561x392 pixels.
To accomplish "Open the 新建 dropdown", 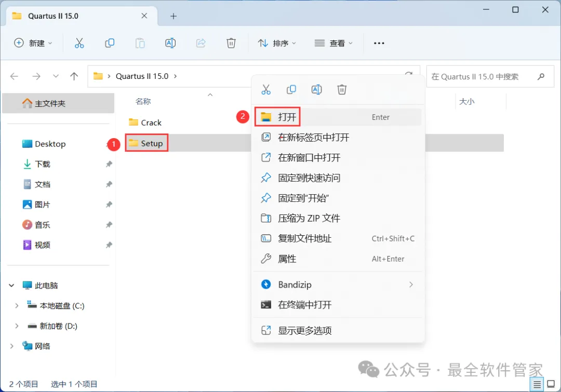I will click(x=33, y=43).
